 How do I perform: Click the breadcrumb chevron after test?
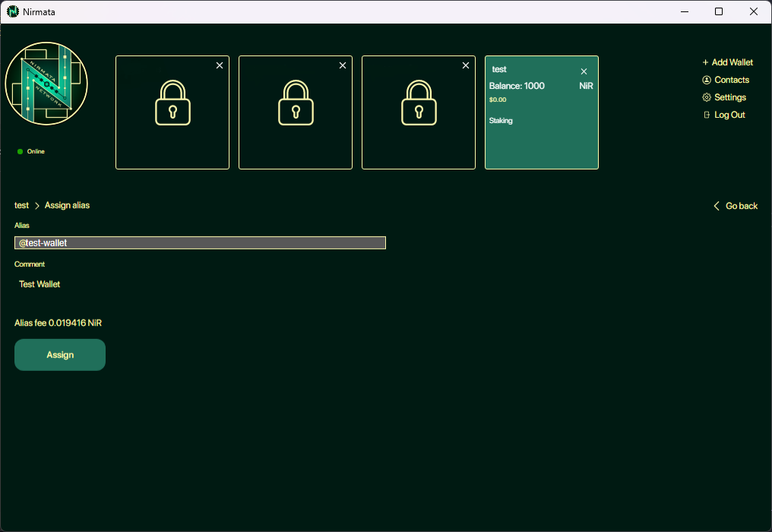(x=36, y=205)
